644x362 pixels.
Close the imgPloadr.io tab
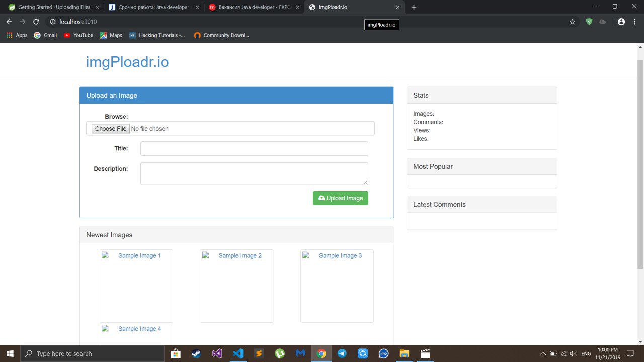398,7
